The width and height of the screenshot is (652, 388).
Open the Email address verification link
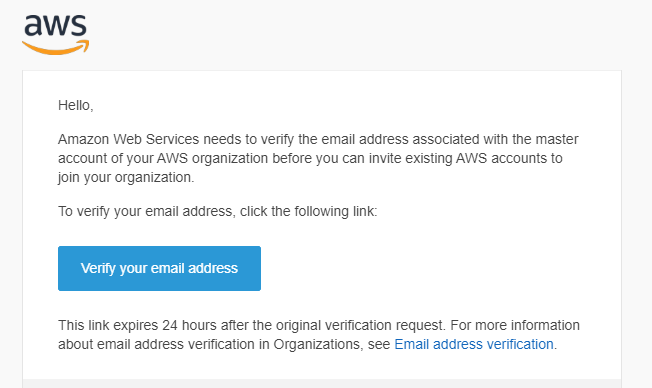coord(474,344)
